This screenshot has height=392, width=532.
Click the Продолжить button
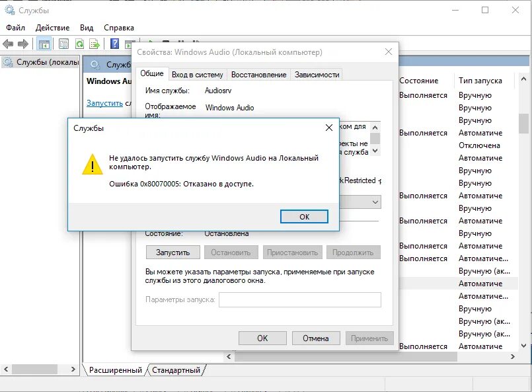(353, 253)
